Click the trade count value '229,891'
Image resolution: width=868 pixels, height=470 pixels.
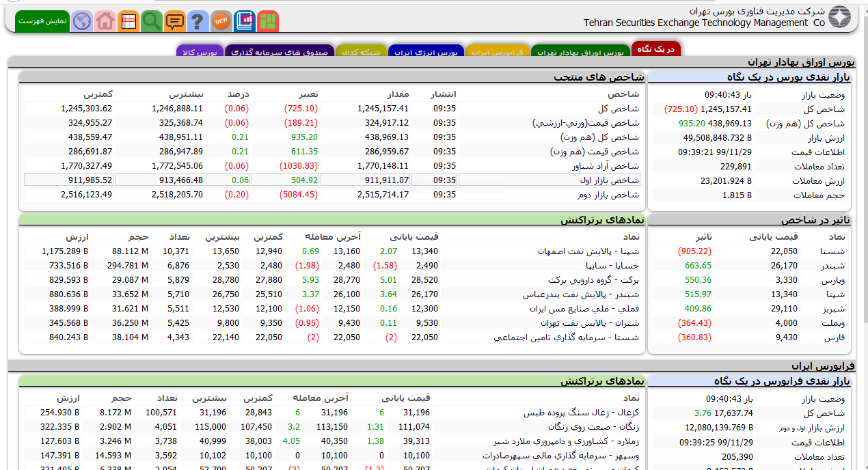coord(736,167)
